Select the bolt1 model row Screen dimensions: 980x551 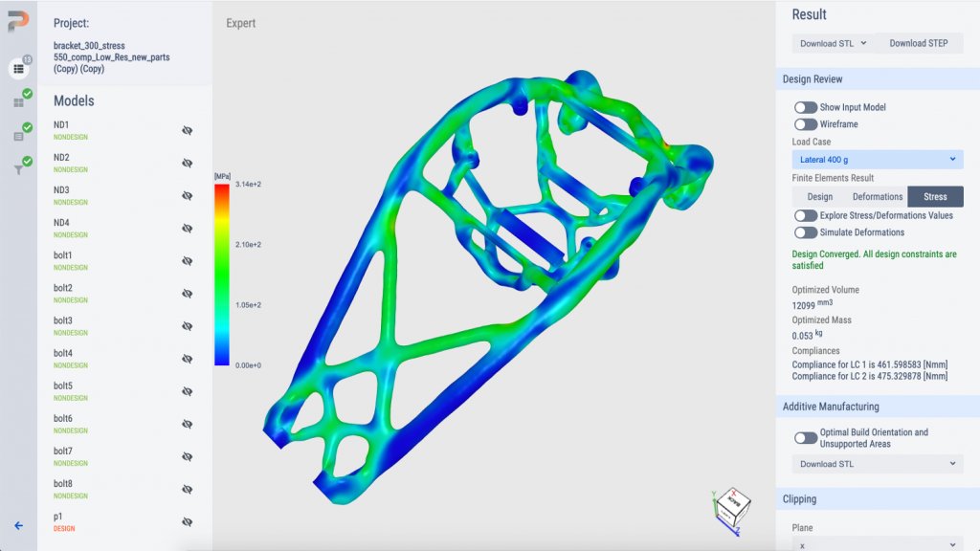124,260
